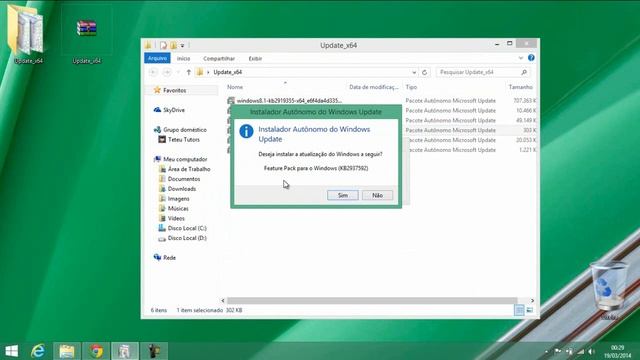
Task: Click the scroll-left arrow of the file list
Action: tap(223, 300)
